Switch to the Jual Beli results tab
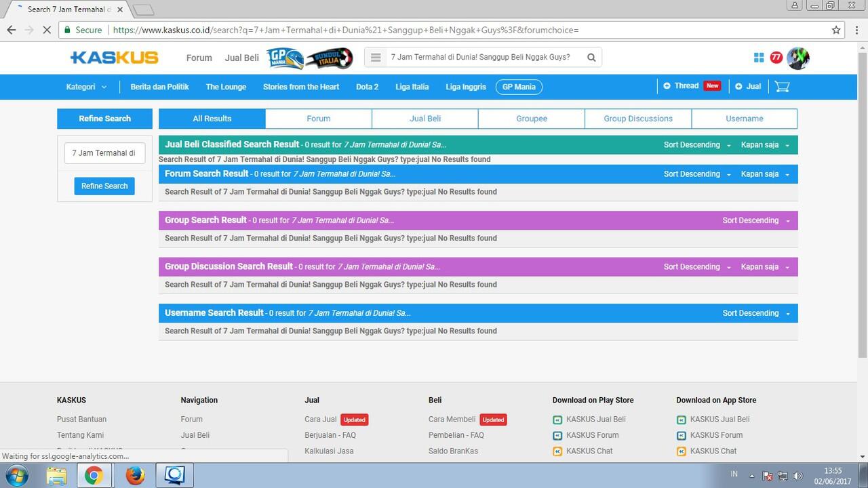Screen dimensions: 868x488 (425, 119)
